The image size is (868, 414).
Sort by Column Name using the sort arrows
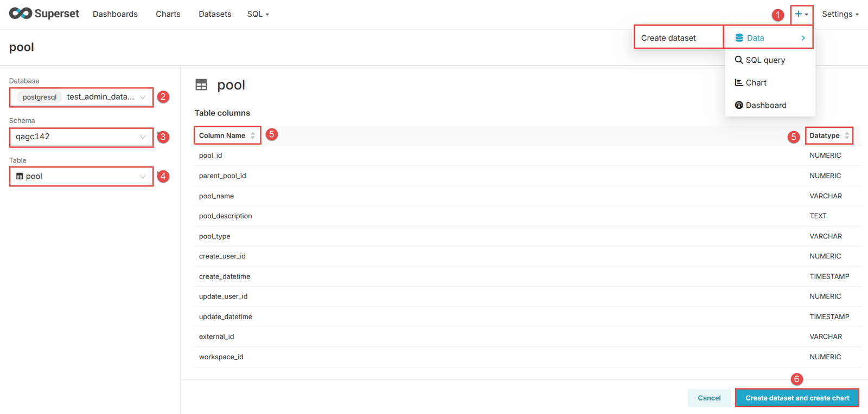253,135
